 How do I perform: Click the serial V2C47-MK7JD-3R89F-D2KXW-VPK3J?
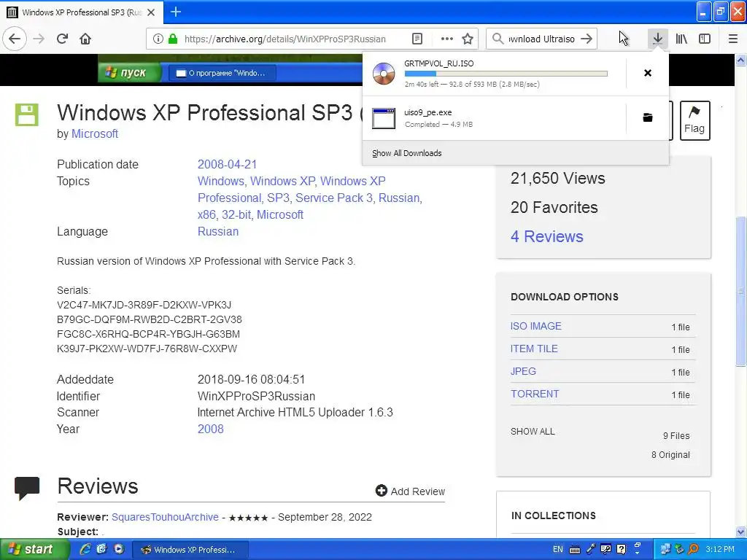pos(144,305)
